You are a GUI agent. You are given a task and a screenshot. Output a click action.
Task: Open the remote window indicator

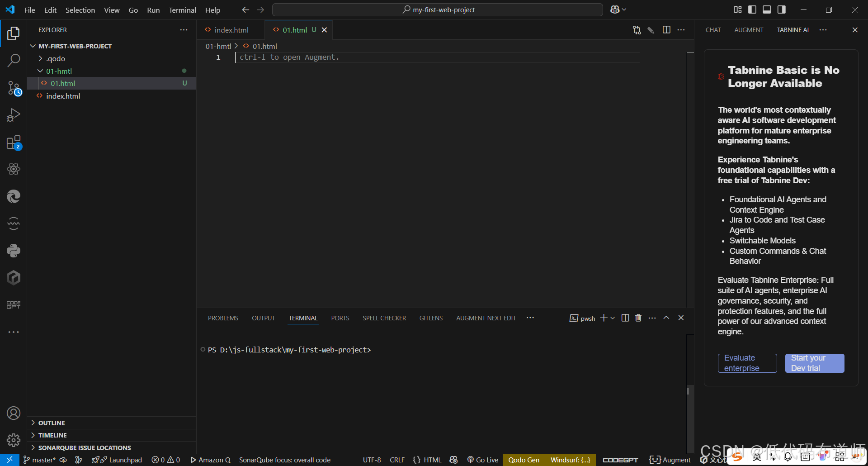[x=9, y=460]
